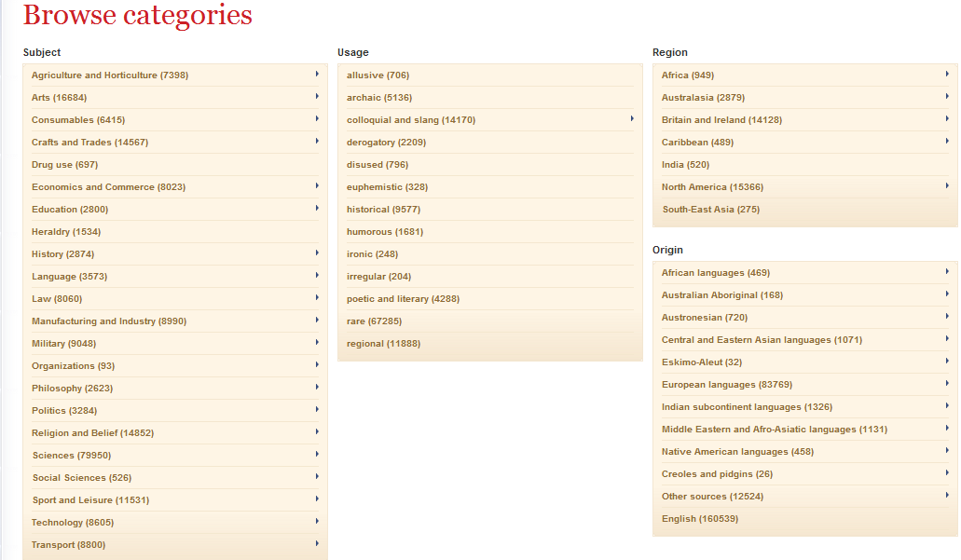Open colloquial and slang (14170) link
Screen dimensions: 961x560
pyautogui.click(x=411, y=119)
